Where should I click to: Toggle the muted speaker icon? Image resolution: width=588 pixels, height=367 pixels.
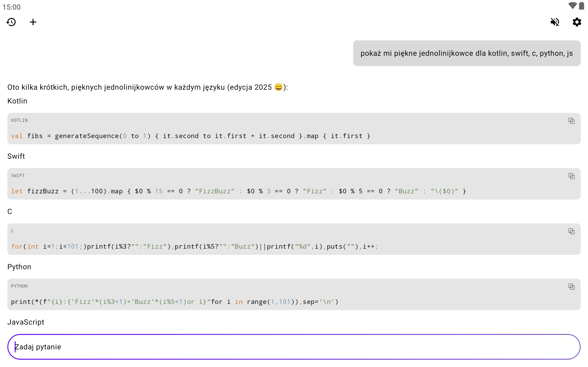(555, 22)
